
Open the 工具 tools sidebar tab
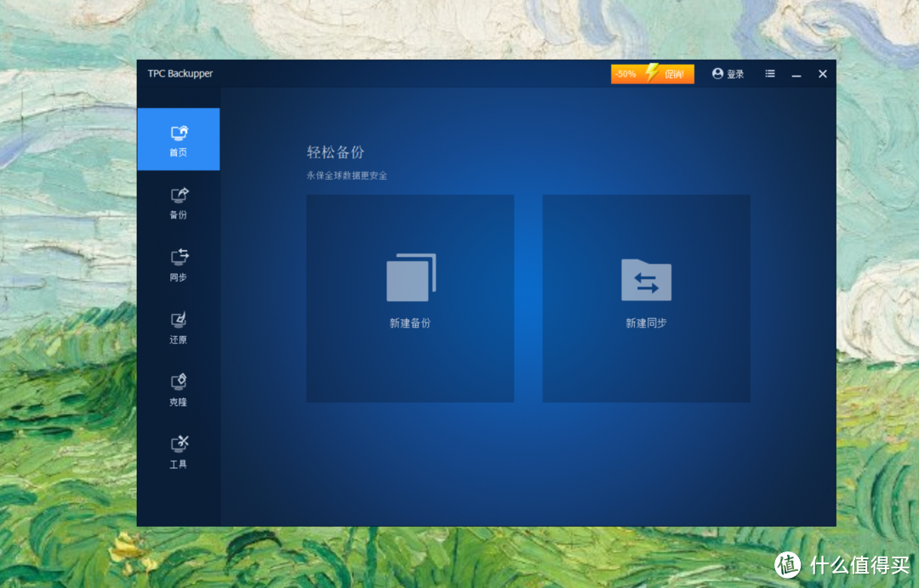178,452
